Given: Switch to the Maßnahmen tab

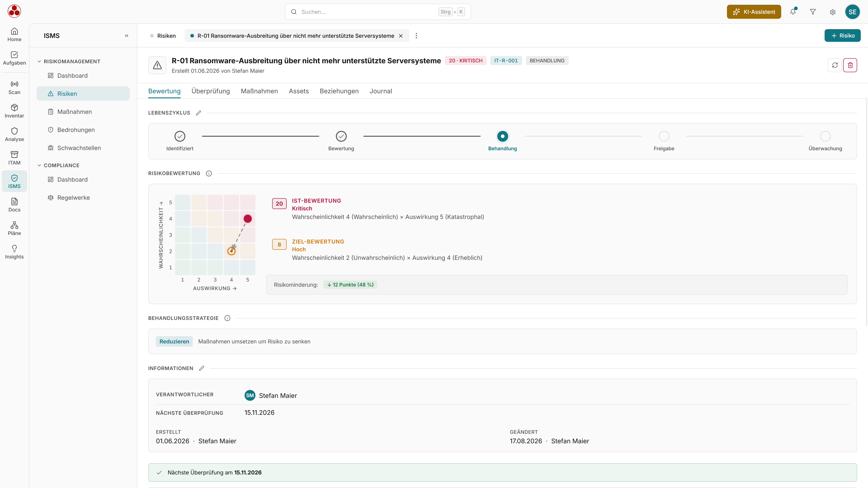Looking at the screenshot, I should [259, 91].
